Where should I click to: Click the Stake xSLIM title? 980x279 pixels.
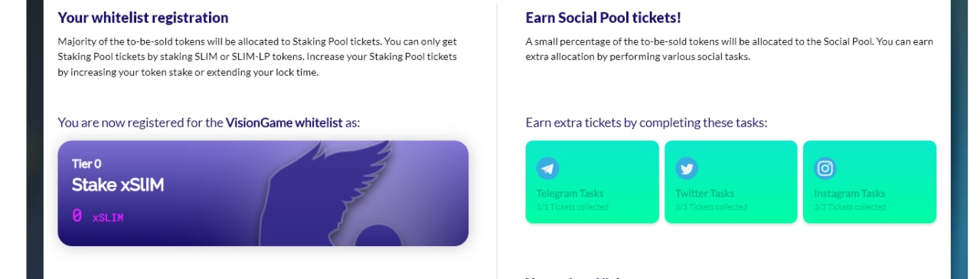pyautogui.click(x=118, y=185)
